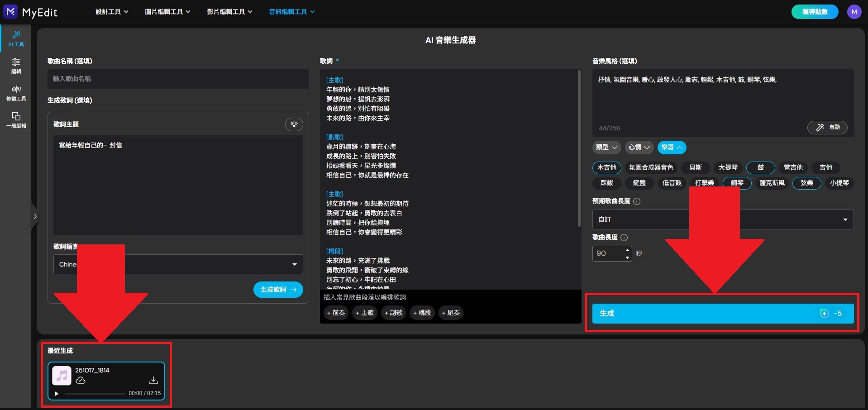This screenshot has height=410, width=868.
Task: Click the lightbulb lyric idea icon
Action: tap(294, 124)
